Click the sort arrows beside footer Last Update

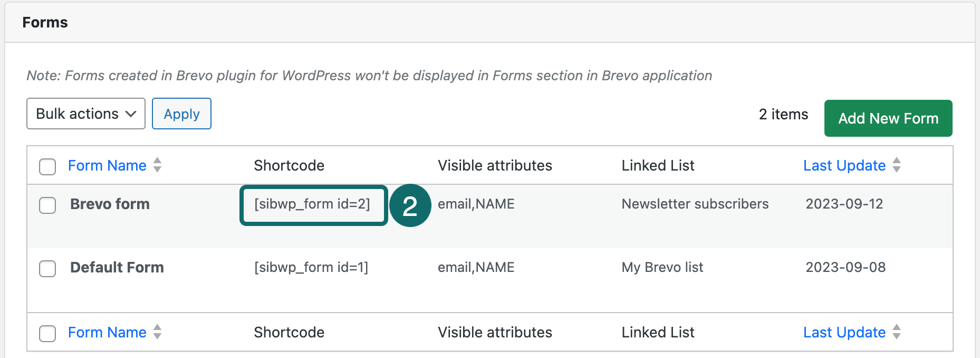point(897,332)
